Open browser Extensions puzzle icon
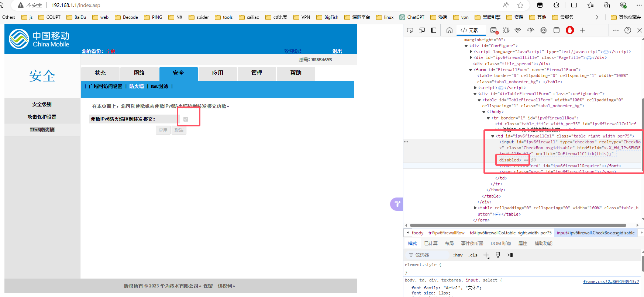The image size is (644, 297). (x=556, y=5)
